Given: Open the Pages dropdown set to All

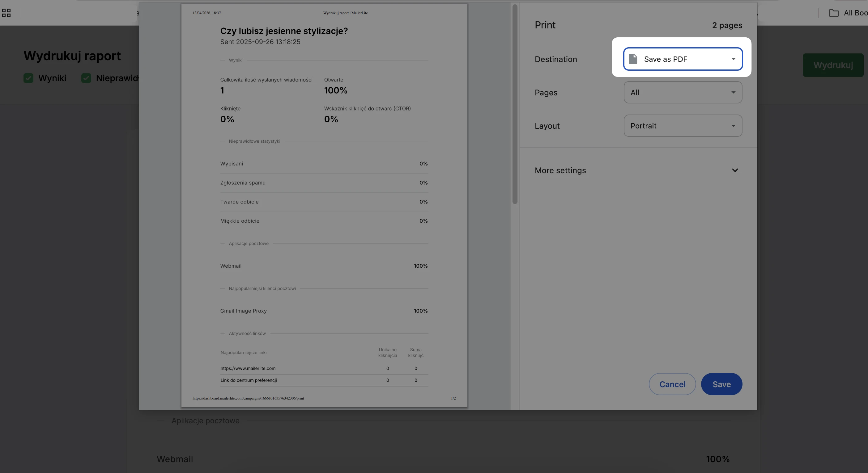Looking at the screenshot, I should tap(683, 93).
